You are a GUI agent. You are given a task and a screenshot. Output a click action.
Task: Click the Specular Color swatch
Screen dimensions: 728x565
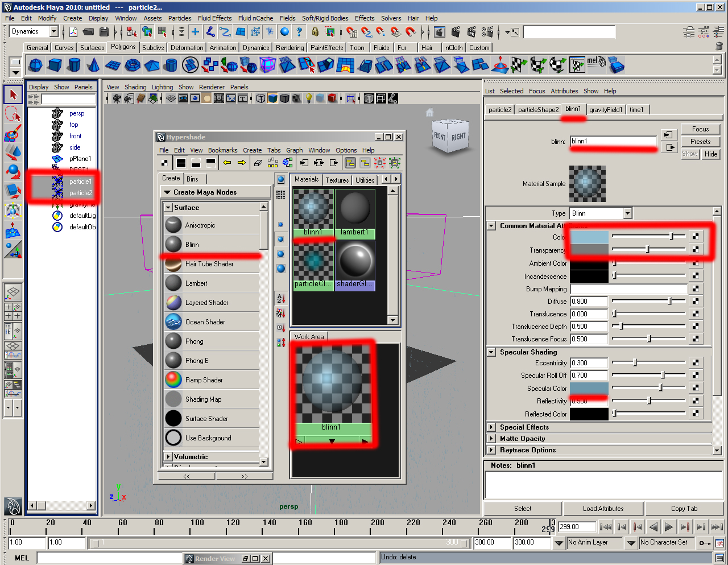coord(589,388)
